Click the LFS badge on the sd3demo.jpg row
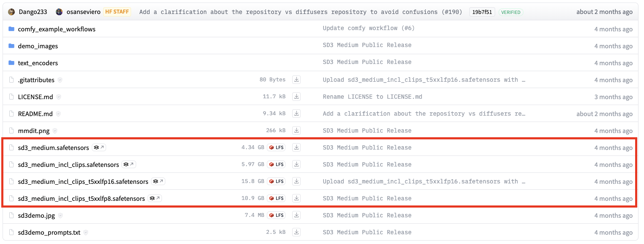Screen dimensions: 644x244 [x=276, y=215]
